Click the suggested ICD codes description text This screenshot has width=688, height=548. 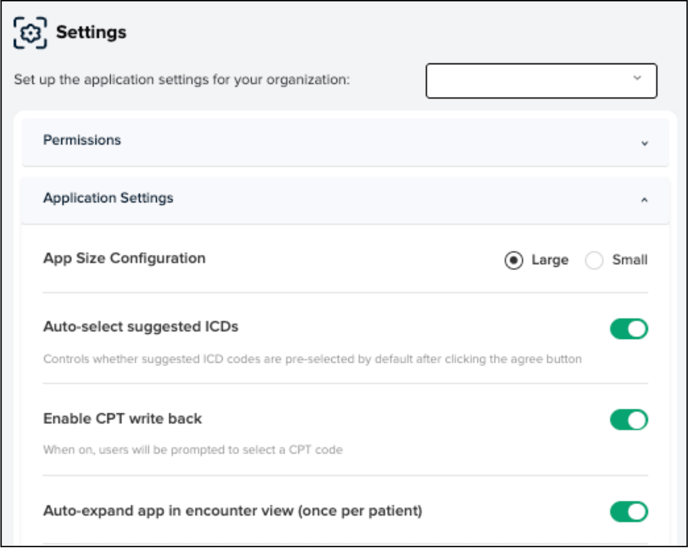(x=312, y=358)
